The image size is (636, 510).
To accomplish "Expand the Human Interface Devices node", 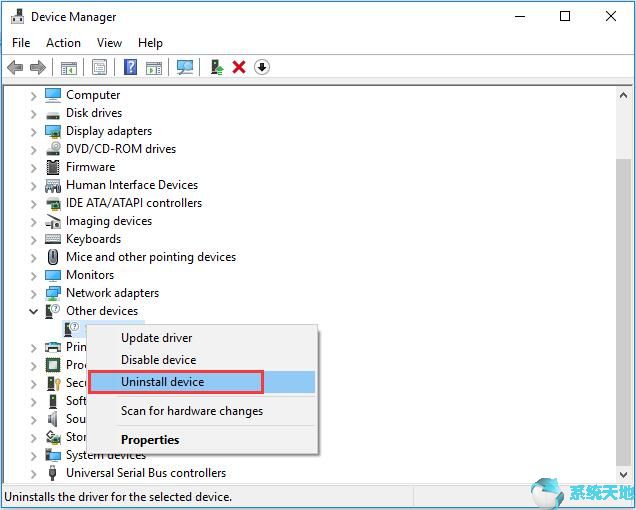I will pyautogui.click(x=33, y=186).
